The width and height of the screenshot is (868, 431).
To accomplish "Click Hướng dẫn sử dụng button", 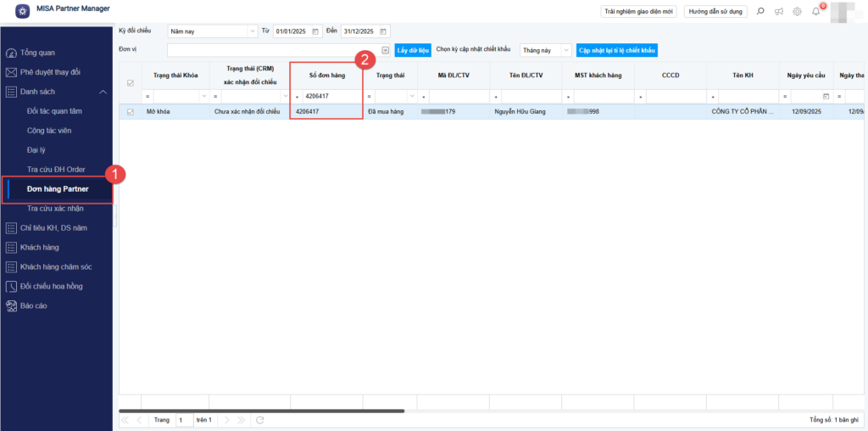I will click(715, 11).
